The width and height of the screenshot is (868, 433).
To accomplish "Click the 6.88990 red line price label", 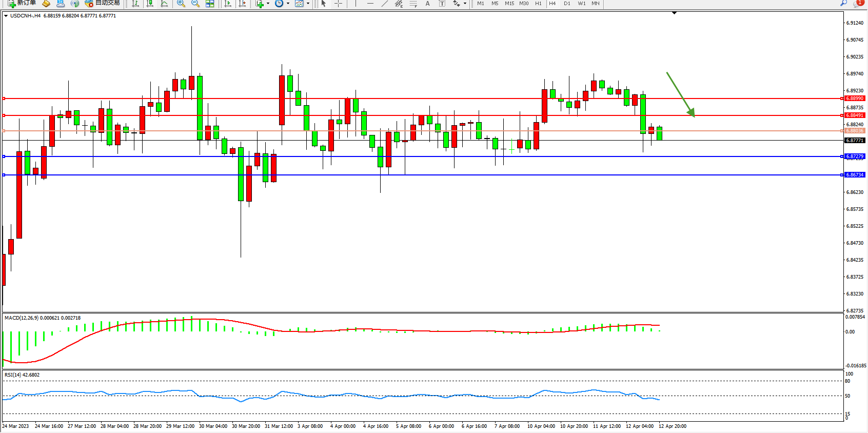I will click(x=855, y=99).
